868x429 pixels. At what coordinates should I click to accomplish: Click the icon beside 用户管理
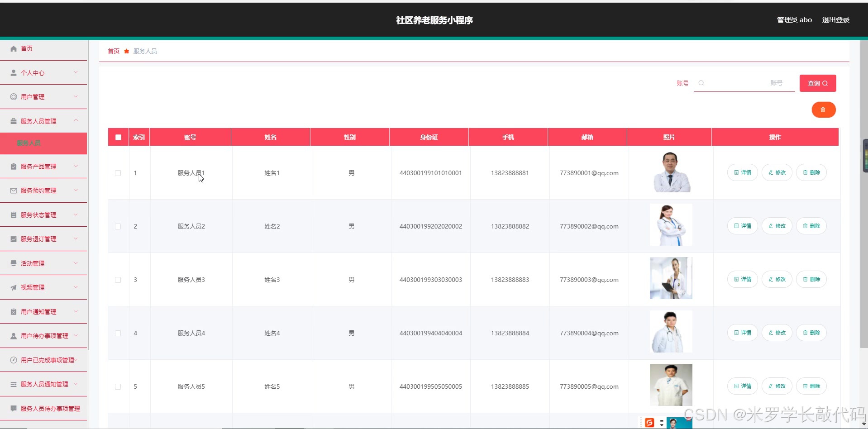pyautogui.click(x=14, y=97)
